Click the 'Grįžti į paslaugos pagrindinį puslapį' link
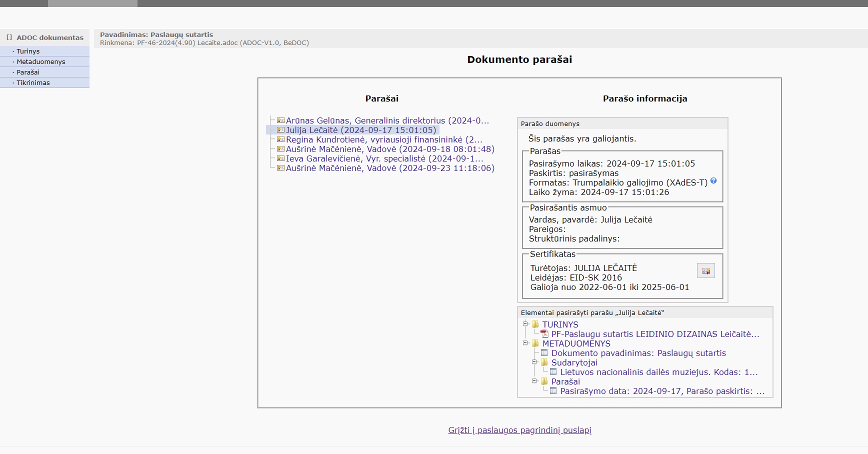Screen dimensions: 868x454 point(519,430)
